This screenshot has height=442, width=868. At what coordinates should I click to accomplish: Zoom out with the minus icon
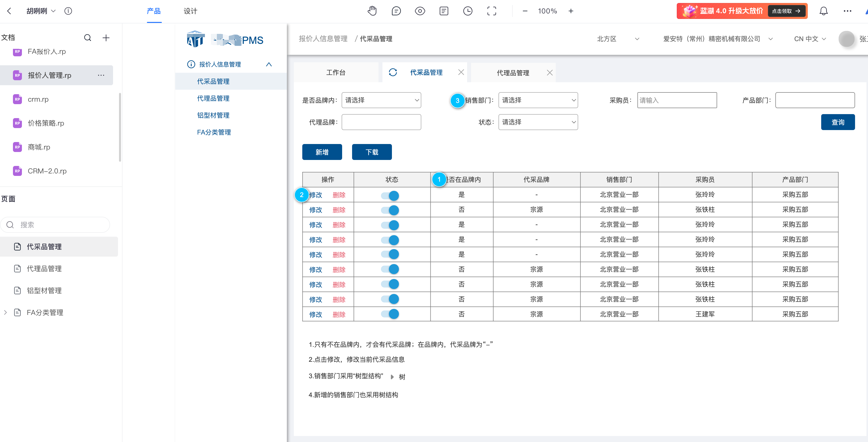(525, 11)
